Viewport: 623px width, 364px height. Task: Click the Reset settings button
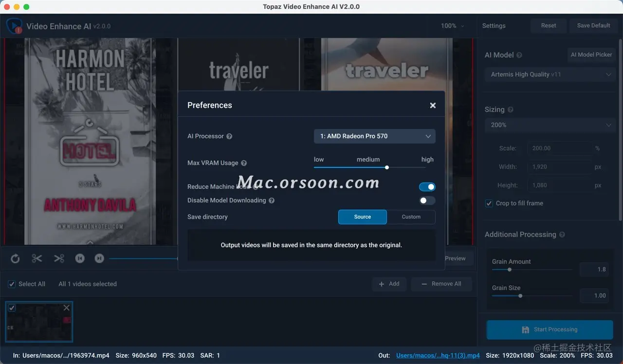tap(549, 26)
